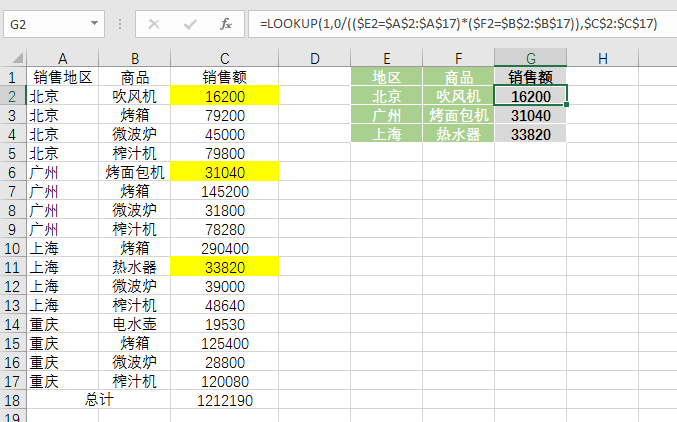Select row 6 header
Screen dimensions: 677x422
pyautogui.click(x=13, y=172)
